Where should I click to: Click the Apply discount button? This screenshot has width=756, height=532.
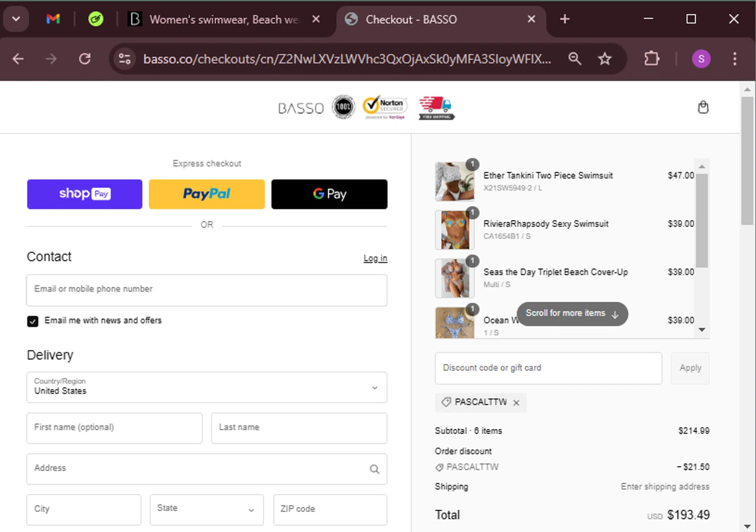click(x=690, y=368)
